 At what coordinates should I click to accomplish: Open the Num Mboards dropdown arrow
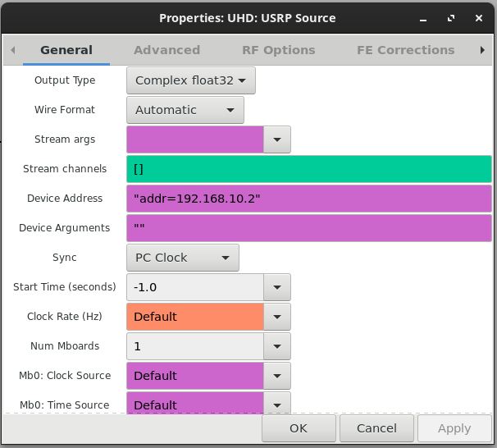277,346
